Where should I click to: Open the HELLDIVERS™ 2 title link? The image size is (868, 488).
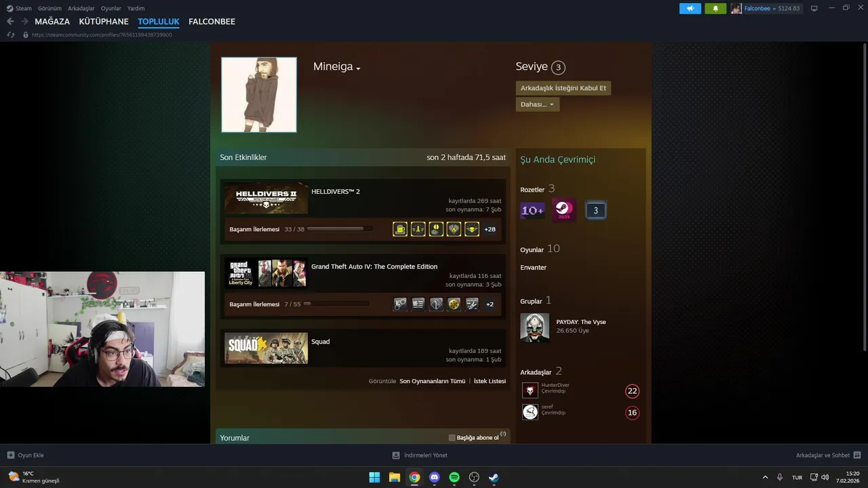[x=336, y=191]
